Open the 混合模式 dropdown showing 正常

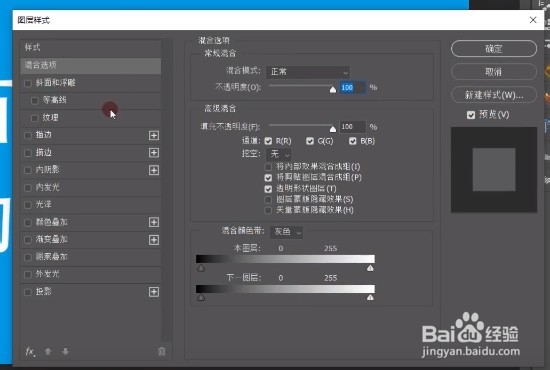(308, 72)
